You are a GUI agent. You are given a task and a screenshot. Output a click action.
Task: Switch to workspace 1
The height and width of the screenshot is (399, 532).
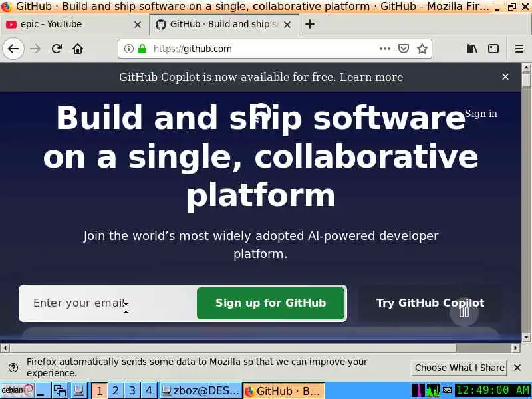pos(99,390)
